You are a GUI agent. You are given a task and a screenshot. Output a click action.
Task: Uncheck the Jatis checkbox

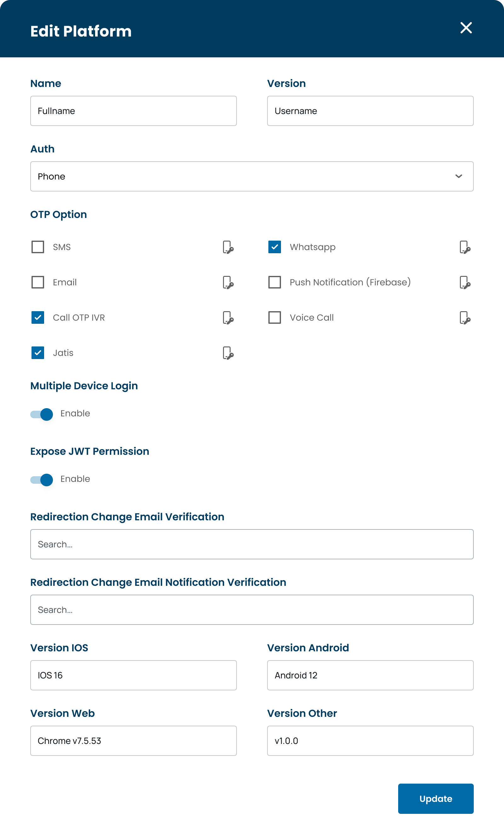point(37,353)
